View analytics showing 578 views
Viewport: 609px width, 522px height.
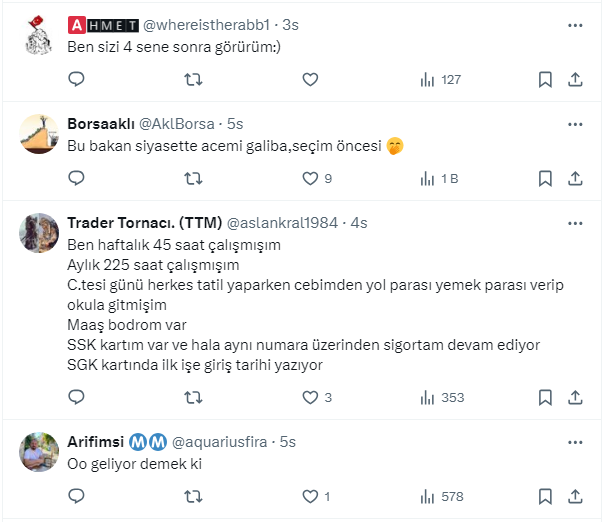coord(442,496)
